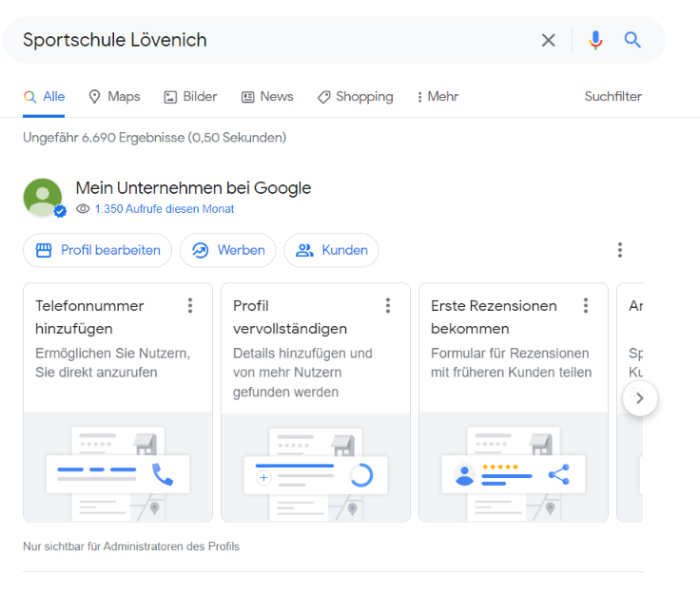This screenshot has height=595, width=700.
Task: Click the Nur sichtbar für Administratoren note
Action: 131,547
